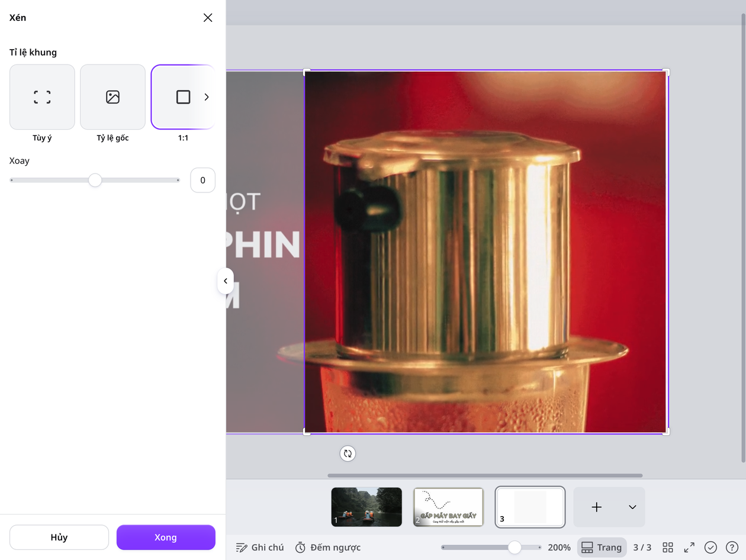Open page 1 thumbnail with boats
Viewport: 746px width, 560px height.
(x=366, y=507)
